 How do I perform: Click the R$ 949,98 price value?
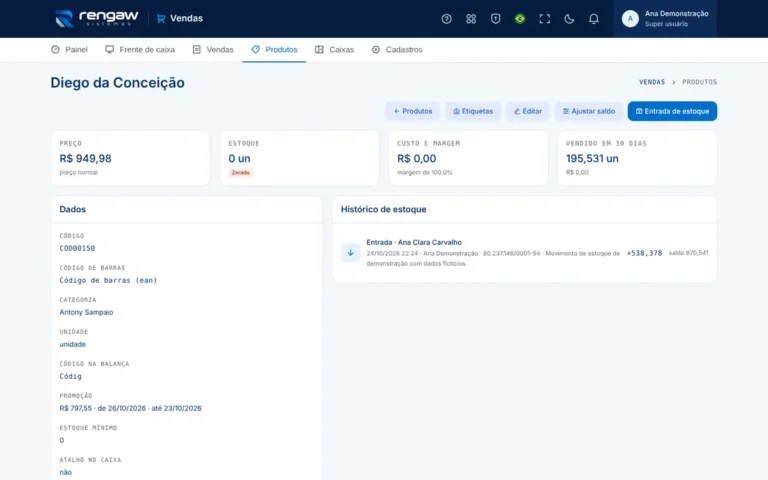[x=85, y=158]
